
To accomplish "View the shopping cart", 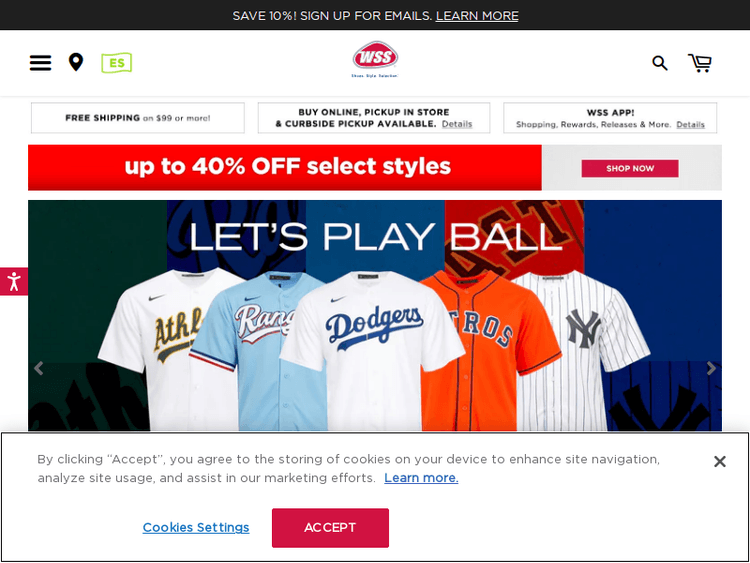I will (700, 63).
